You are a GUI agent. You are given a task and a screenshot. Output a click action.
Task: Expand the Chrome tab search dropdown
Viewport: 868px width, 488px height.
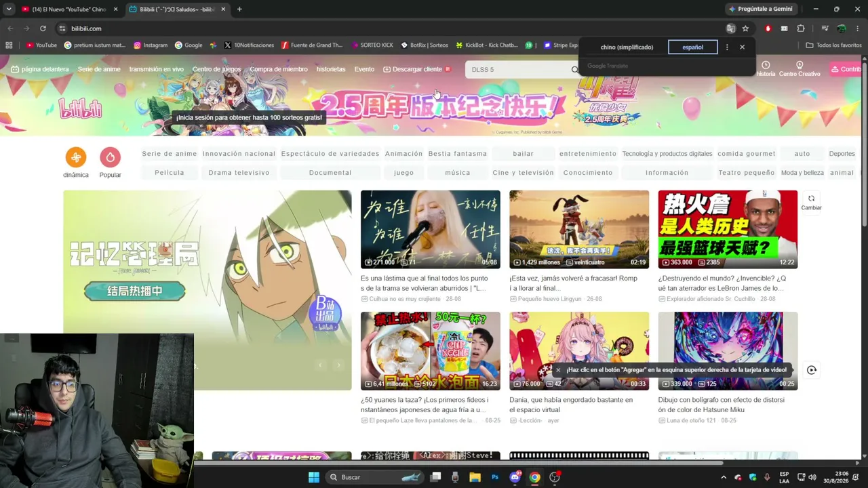pos(9,9)
